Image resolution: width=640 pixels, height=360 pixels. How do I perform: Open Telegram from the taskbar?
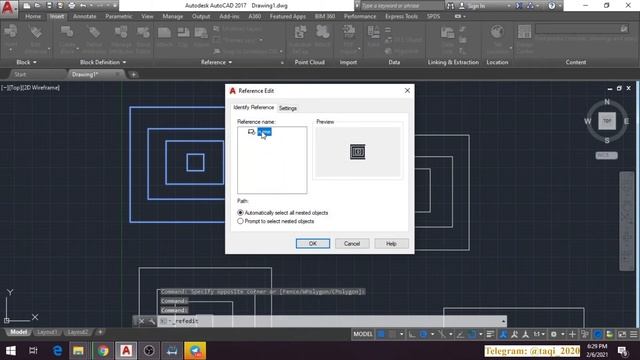pyautogui.click(x=195, y=351)
